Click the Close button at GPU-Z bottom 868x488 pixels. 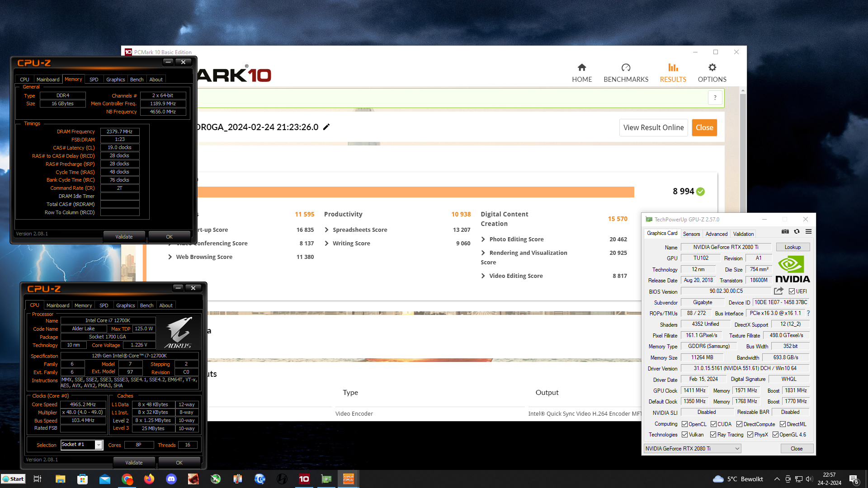pyautogui.click(x=797, y=449)
